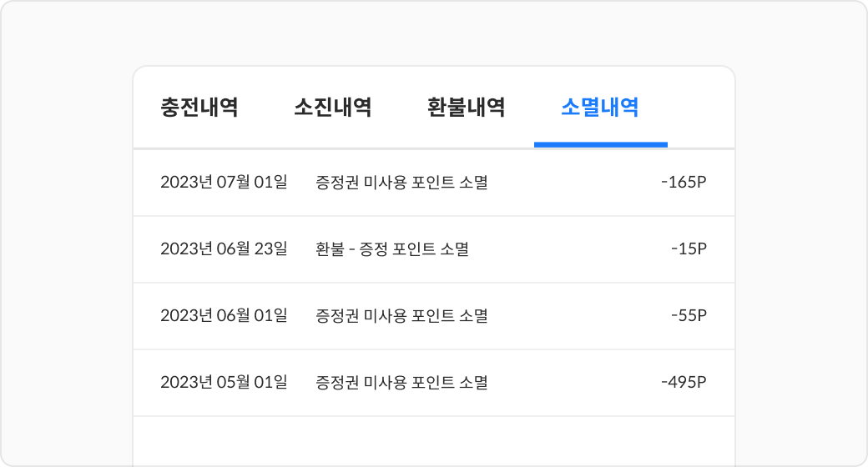Click the empty row below the list
This screenshot has height=467, width=868.
click(x=434, y=442)
